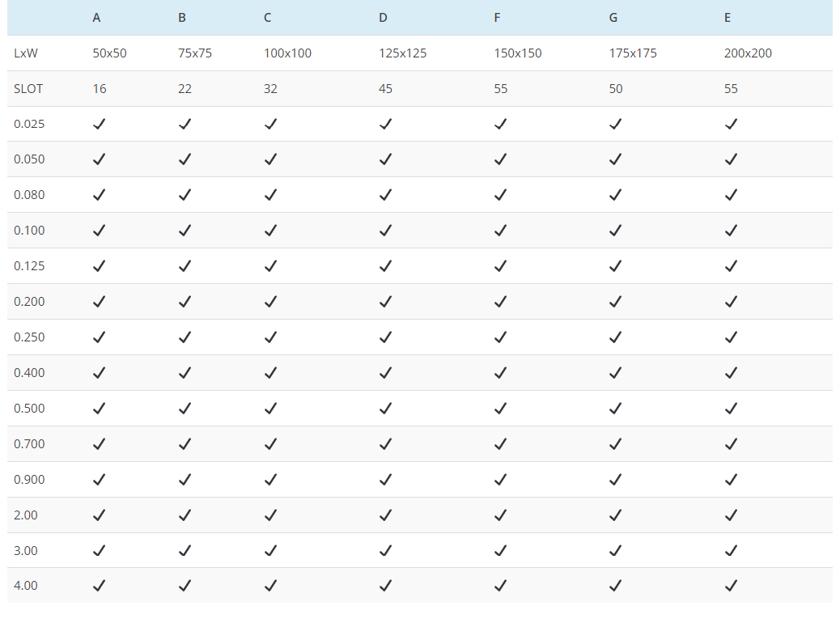840x623 pixels.
Task: Click the checkmark for 0.025 in column A
Action: pos(99,124)
